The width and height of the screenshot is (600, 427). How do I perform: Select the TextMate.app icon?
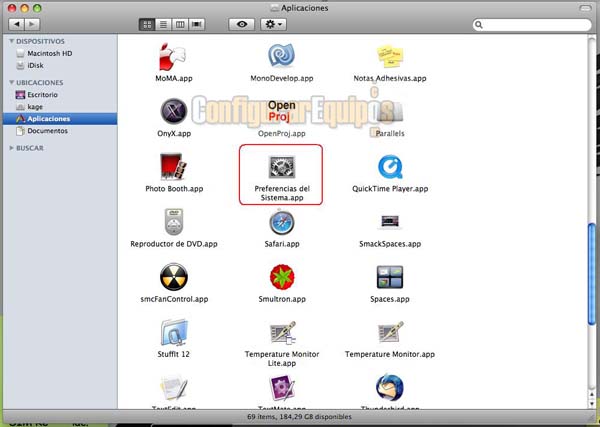point(282,388)
